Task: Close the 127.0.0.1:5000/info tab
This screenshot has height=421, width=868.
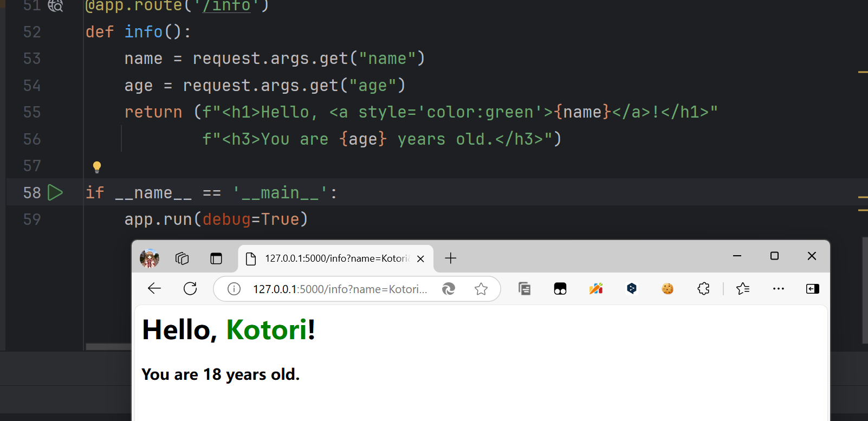Action: click(420, 259)
